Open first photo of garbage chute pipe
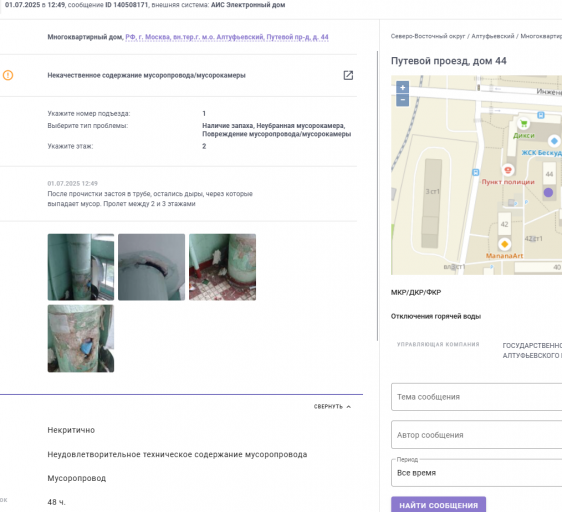This screenshot has width=562, height=512. [81, 267]
